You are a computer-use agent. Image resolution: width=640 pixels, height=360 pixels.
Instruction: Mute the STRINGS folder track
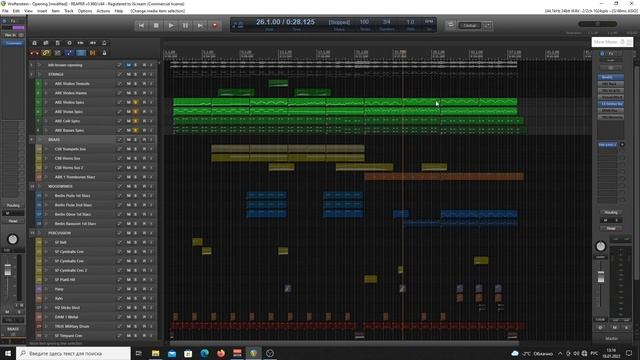[129, 74]
